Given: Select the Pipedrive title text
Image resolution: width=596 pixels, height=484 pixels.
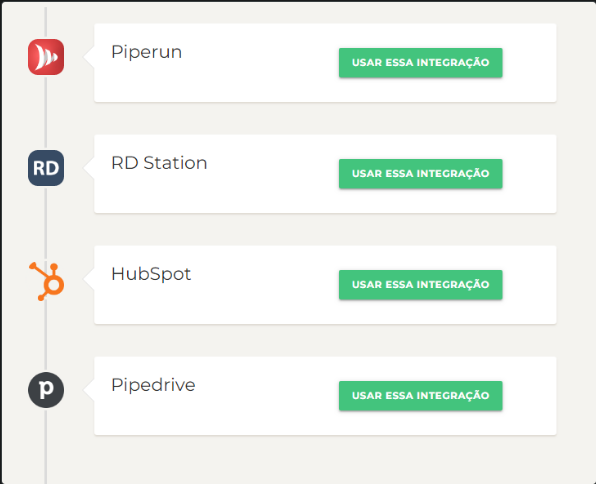Looking at the screenshot, I should pos(153,385).
